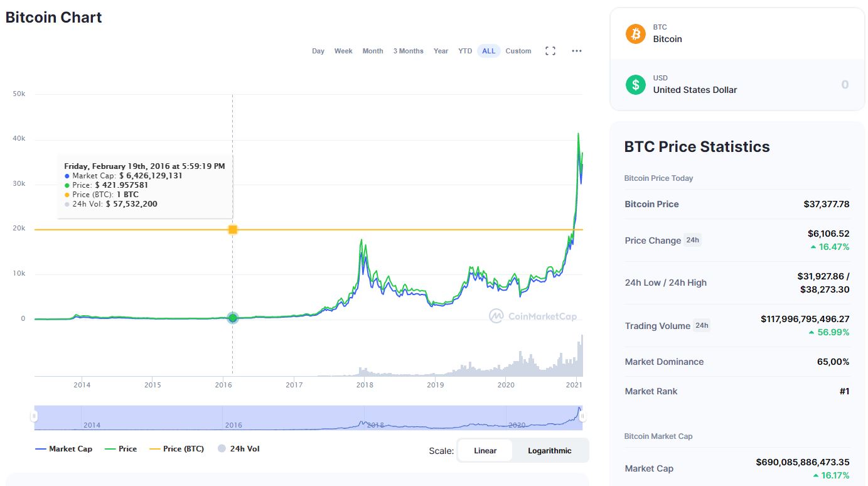The width and height of the screenshot is (868, 486).
Task: Open the Custom date range picker
Action: pos(518,51)
